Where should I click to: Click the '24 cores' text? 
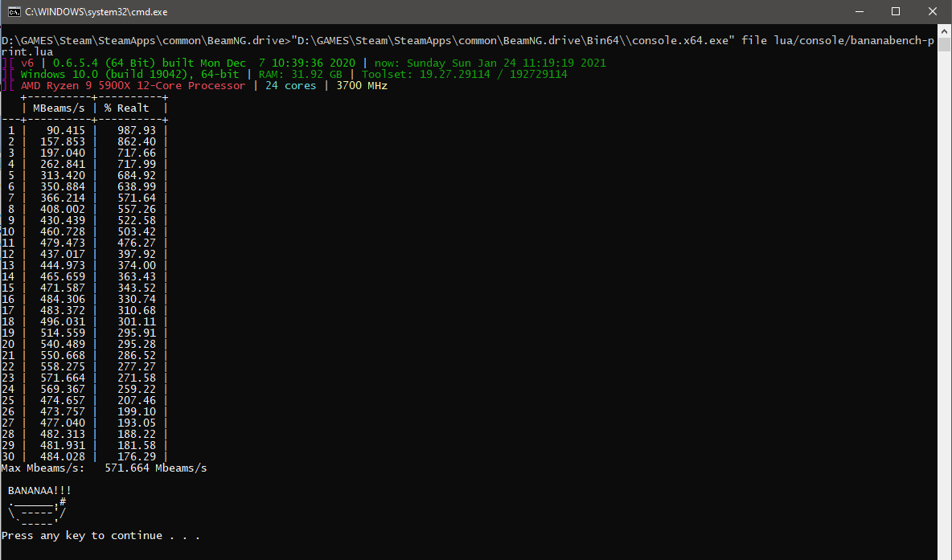click(x=291, y=85)
